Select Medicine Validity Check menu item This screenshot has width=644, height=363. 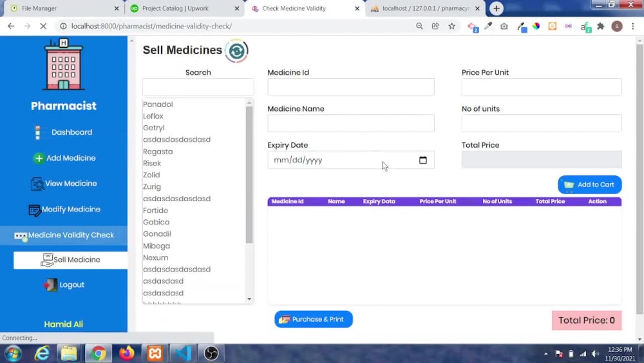pos(64,235)
